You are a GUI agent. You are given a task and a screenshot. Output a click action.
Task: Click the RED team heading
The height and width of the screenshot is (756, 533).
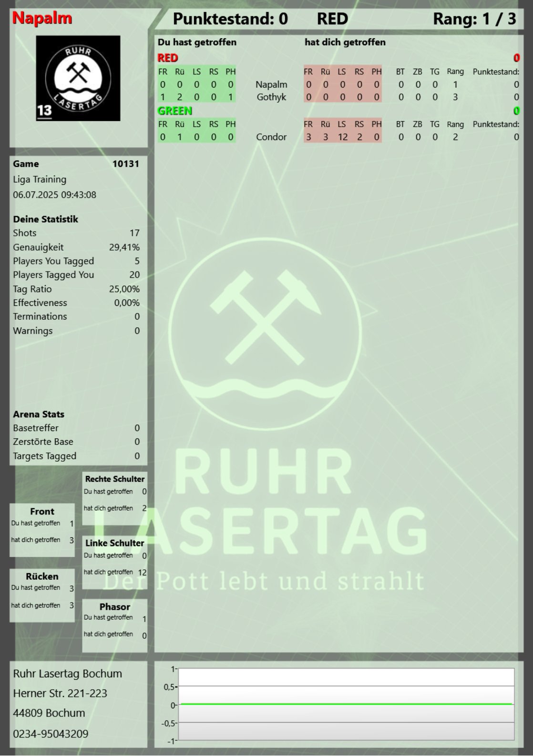pyautogui.click(x=168, y=58)
